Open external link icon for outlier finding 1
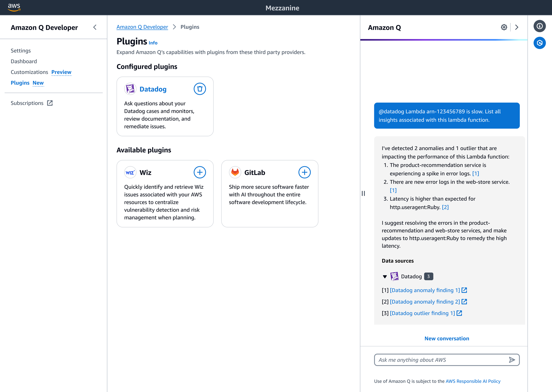This screenshot has width=552, height=392. [459, 313]
